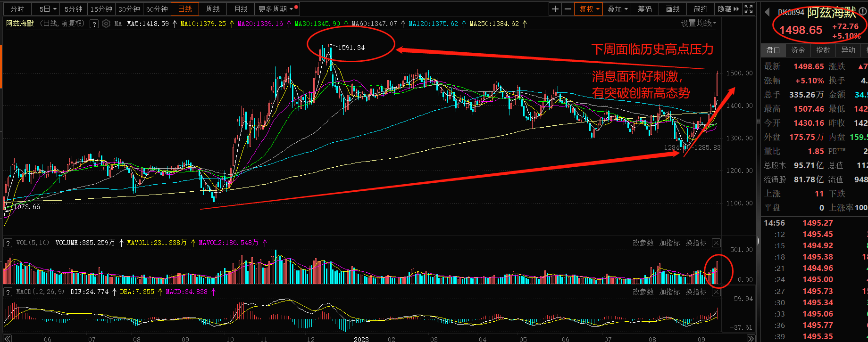
Task: Close the MACD indicator panel
Action: pyautogui.click(x=716, y=292)
